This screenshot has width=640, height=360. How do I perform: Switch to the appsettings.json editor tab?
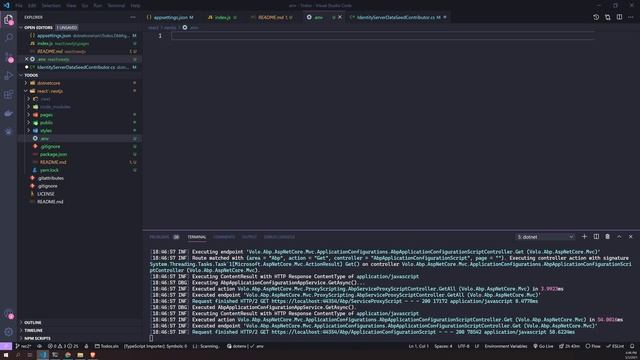point(171,17)
